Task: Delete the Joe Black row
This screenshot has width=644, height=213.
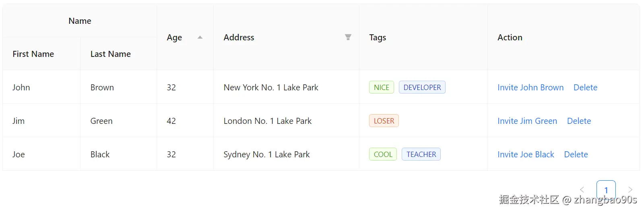Action: 576,155
